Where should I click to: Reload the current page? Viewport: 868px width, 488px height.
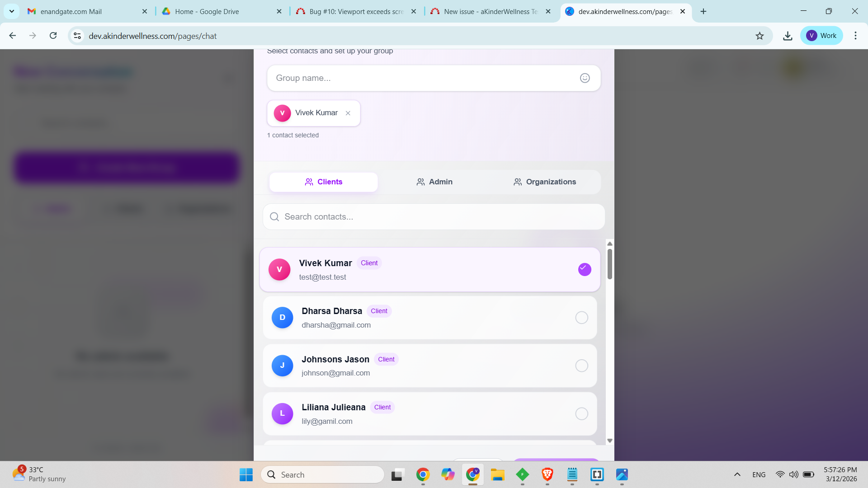[x=53, y=36]
